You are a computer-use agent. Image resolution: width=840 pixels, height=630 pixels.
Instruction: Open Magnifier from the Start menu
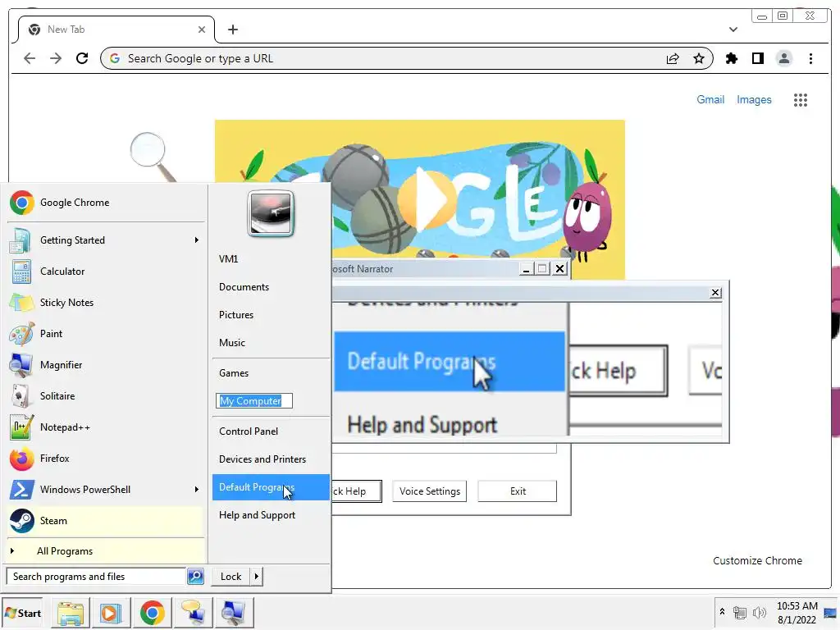point(106,365)
